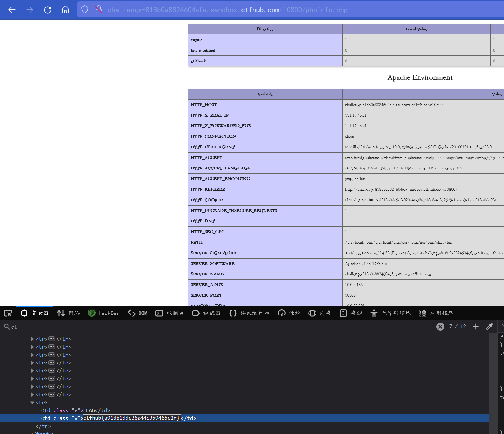Show insecure connection lock info
This screenshot has height=434, width=504.
click(99, 10)
